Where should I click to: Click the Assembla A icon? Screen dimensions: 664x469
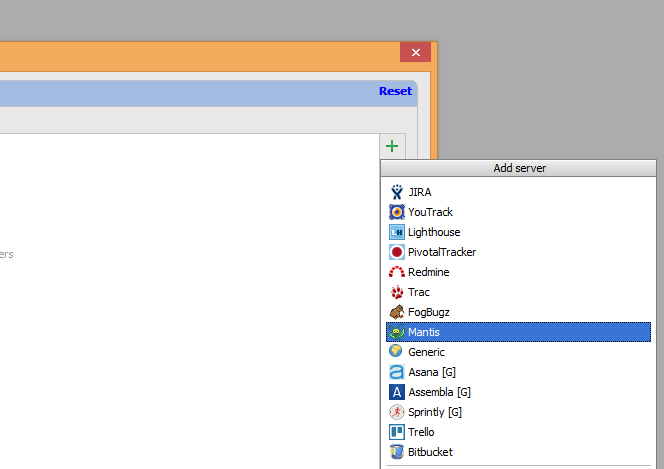(x=397, y=392)
